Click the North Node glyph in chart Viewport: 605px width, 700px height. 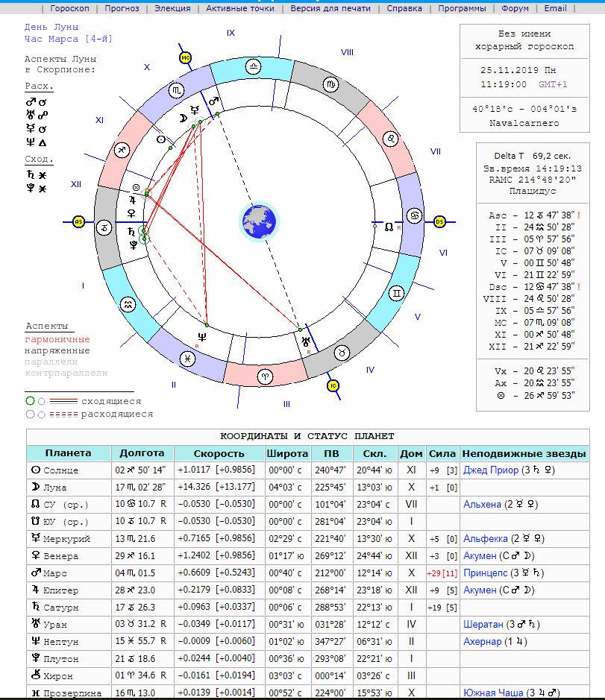point(389,227)
